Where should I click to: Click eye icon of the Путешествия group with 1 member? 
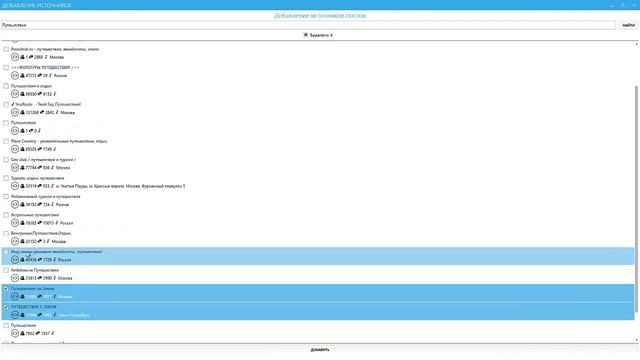click(x=15, y=131)
